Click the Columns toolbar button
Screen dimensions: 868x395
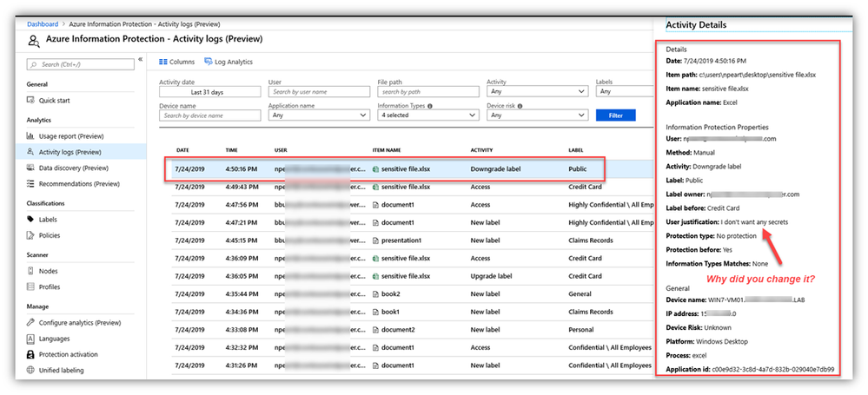click(x=176, y=62)
